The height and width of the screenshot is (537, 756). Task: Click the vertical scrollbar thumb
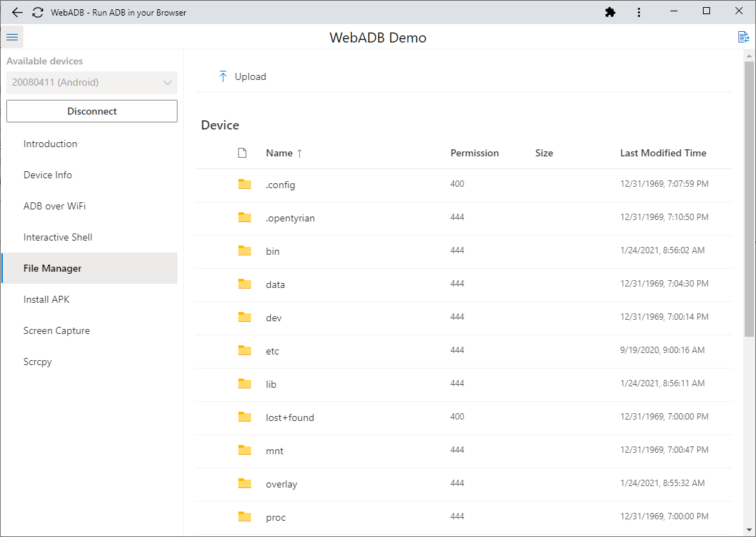(749, 198)
